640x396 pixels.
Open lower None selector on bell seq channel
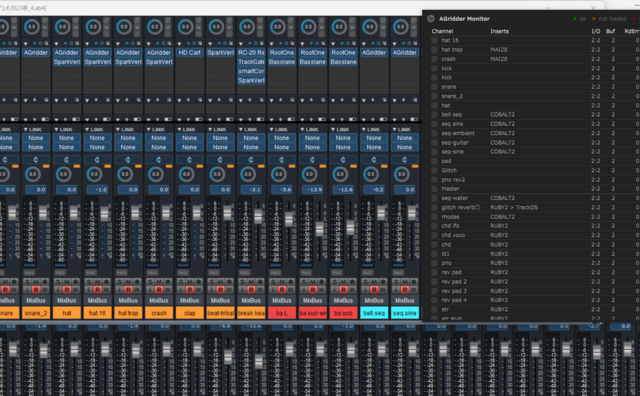click(x=373, y=147)
